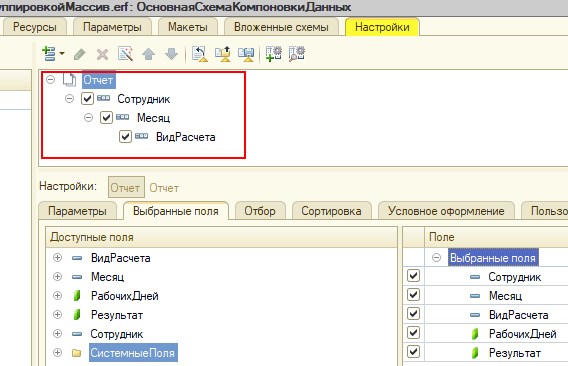
Task: Click the folder icon of СистемныеПоля
Action: click(76, 353)
